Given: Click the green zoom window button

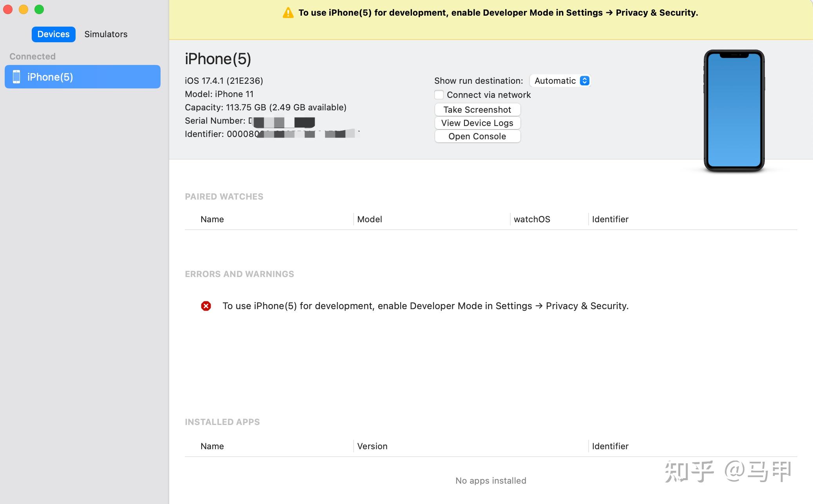Looking at the screenshot, I should pyautogui.click(x=39, y=9).
